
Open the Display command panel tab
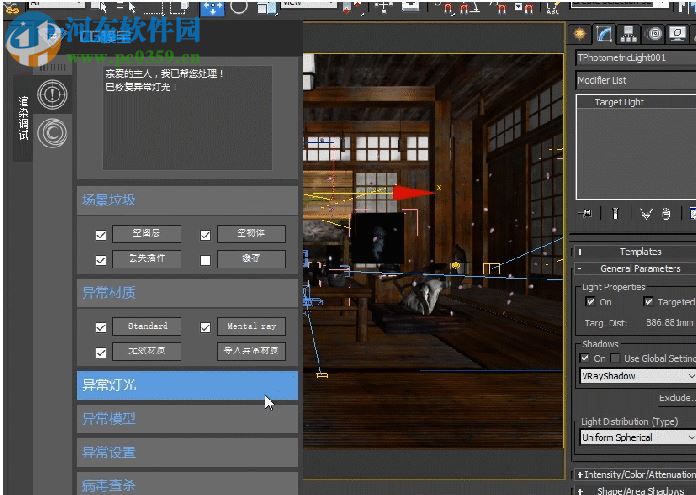click(x=678, y=34)
